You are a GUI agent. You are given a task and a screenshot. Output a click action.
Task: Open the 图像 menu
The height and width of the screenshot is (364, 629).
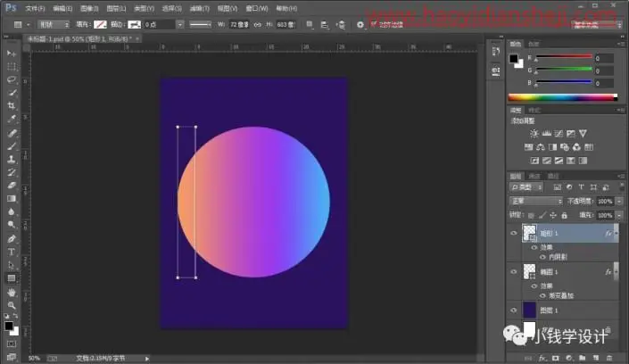89,8
